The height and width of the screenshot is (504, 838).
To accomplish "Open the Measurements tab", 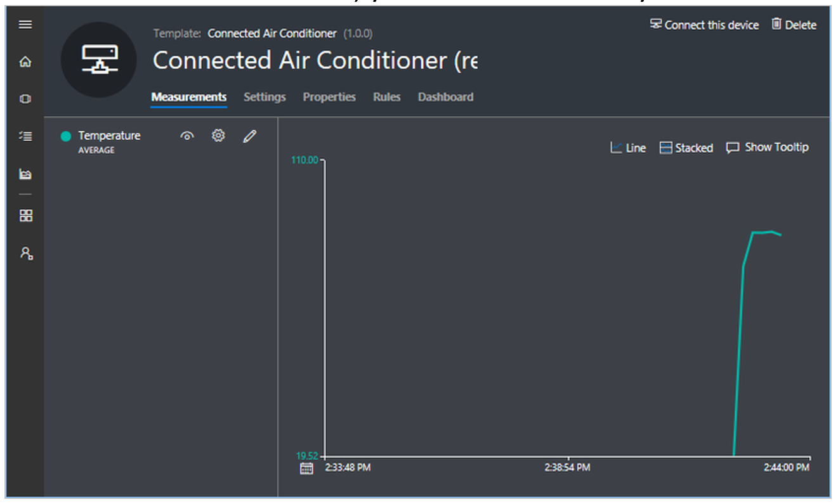I will pos(189,97).
